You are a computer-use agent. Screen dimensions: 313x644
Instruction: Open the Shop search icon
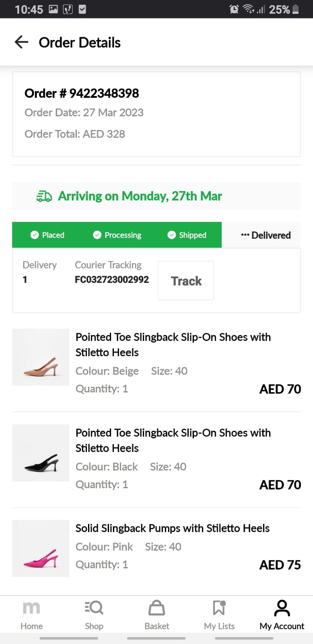(x=94, y=608)
